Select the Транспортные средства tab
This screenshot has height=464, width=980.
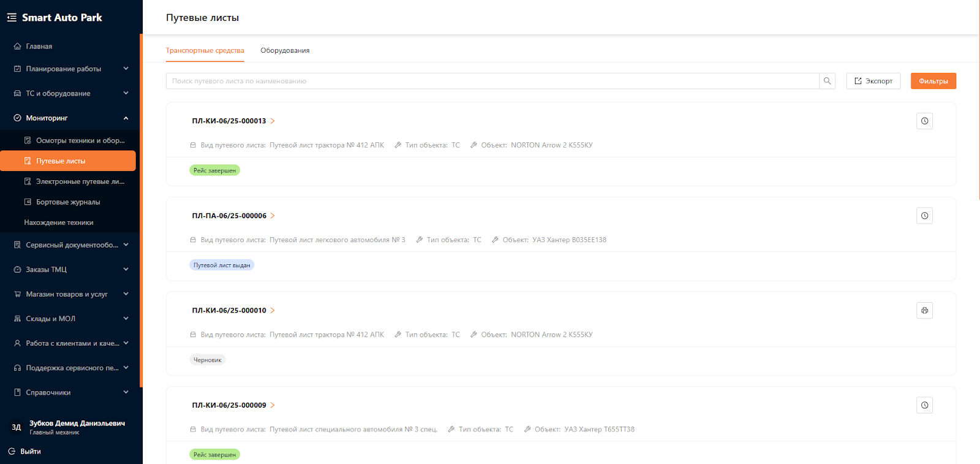pyautogui.click(x=205, y=50)
